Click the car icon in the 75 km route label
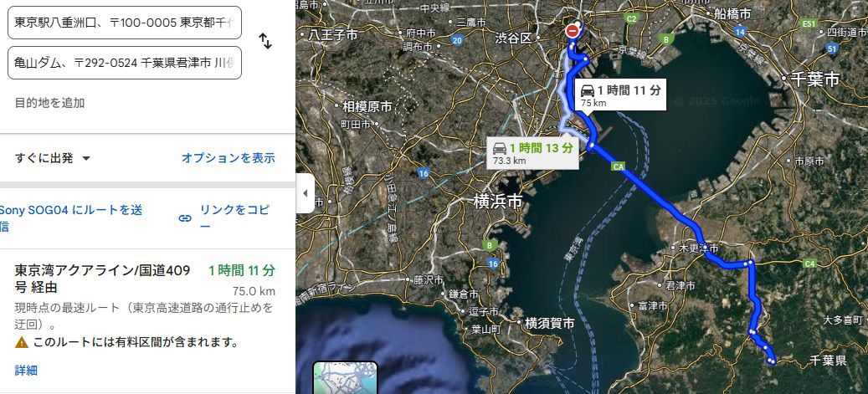Screen dimensions: 868x394 588,91
